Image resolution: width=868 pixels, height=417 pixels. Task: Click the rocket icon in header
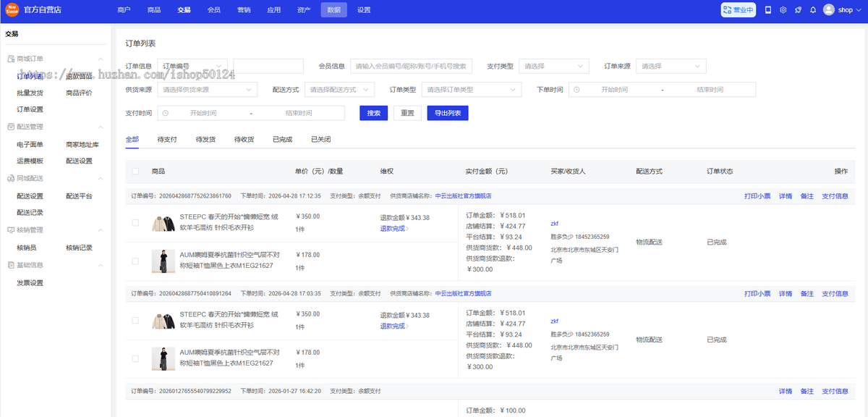[x=798, y=10]
